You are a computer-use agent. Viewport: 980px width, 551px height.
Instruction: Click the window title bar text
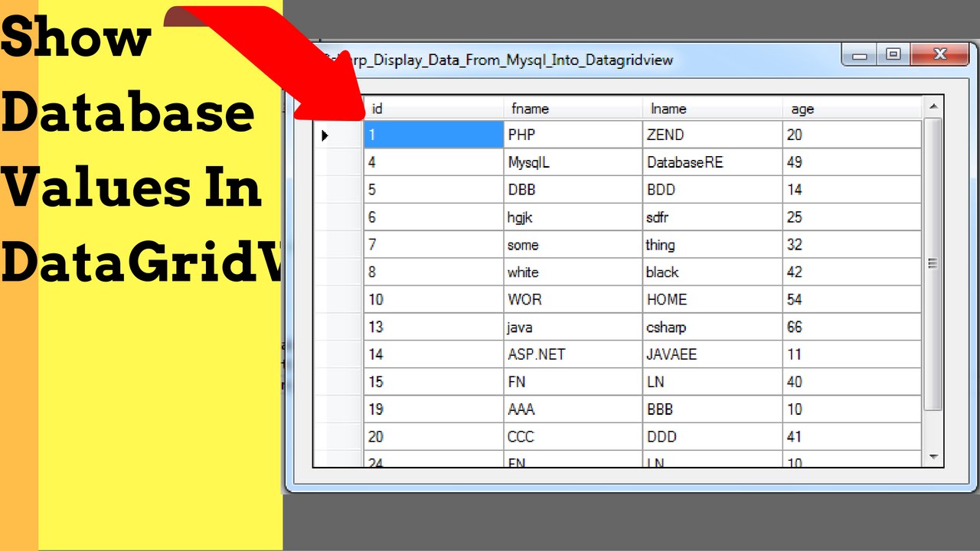pos(499,60)
